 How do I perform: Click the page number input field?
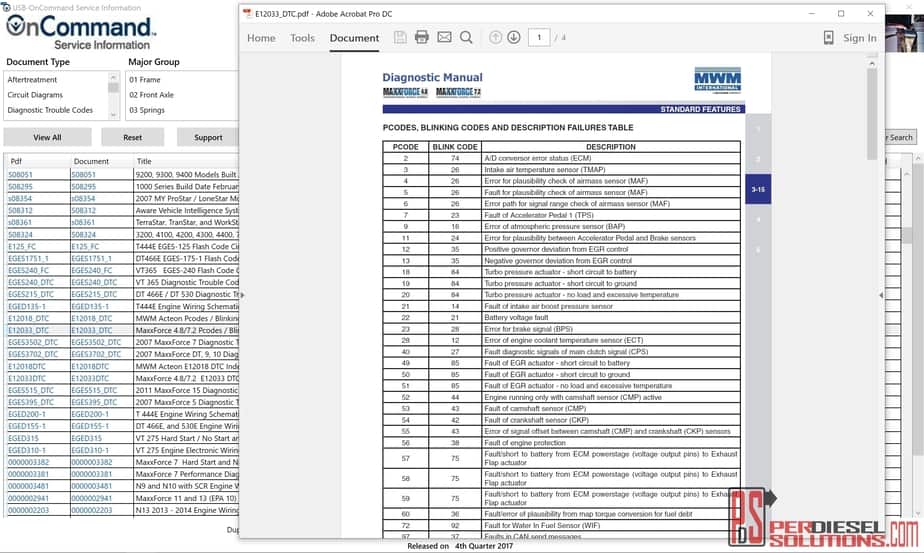point(539,37)
